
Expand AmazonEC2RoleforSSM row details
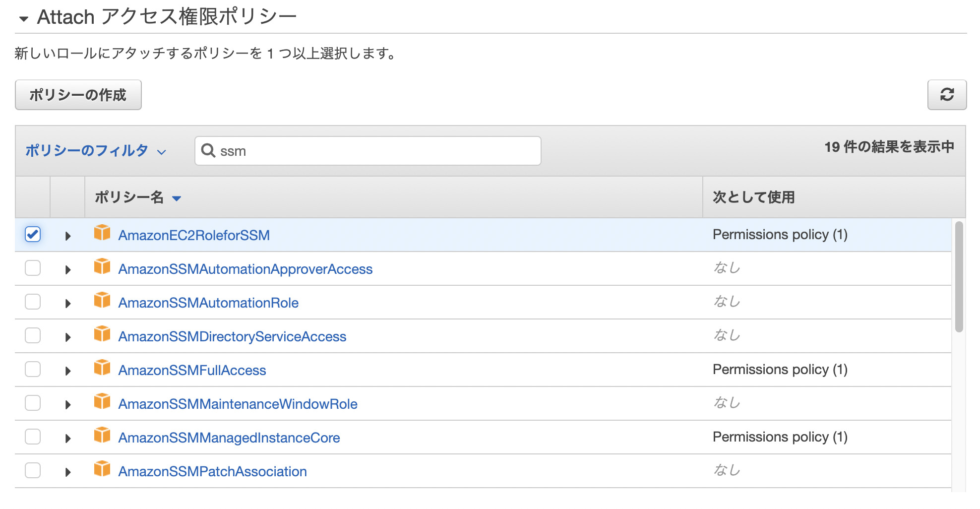click(68, 236)
